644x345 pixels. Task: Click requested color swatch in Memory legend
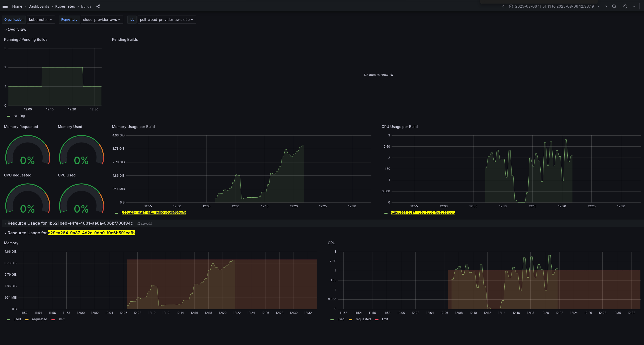click(27, 320)
